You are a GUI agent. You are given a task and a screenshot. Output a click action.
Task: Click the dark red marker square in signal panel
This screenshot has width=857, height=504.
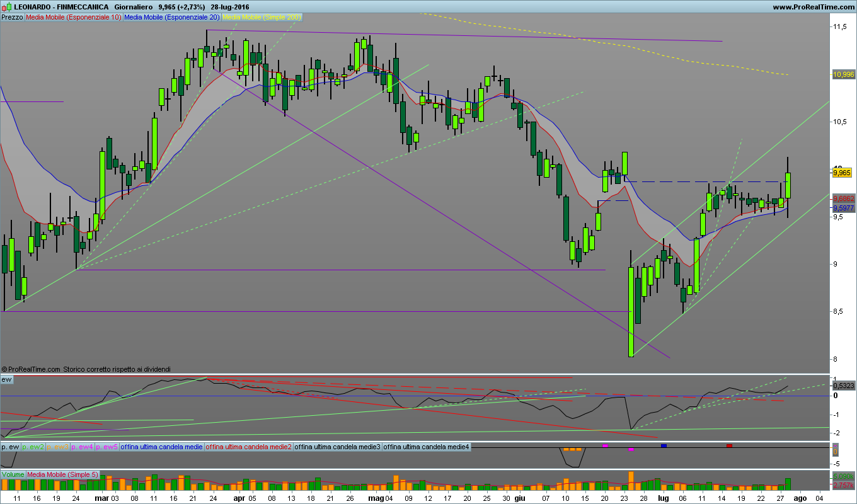pos(729,446)
